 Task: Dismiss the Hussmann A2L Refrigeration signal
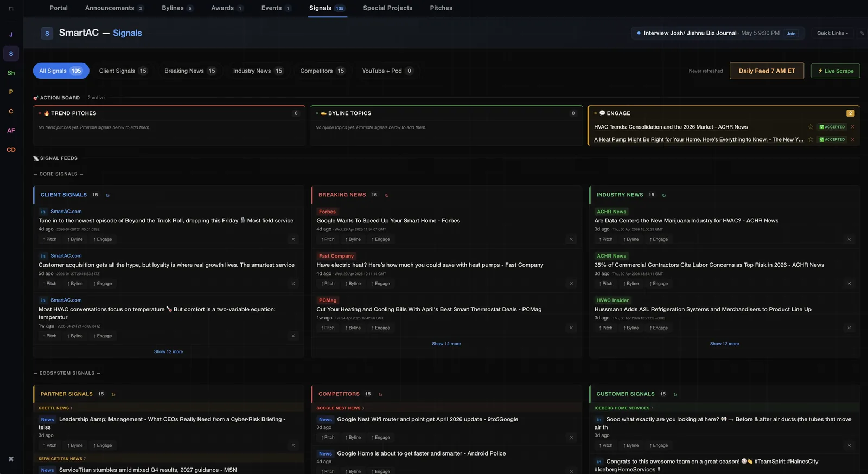click(x=849, y=328)
